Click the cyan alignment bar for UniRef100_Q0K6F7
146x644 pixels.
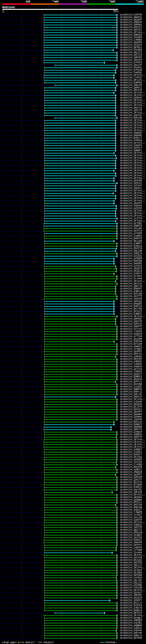tap(77, 601)
